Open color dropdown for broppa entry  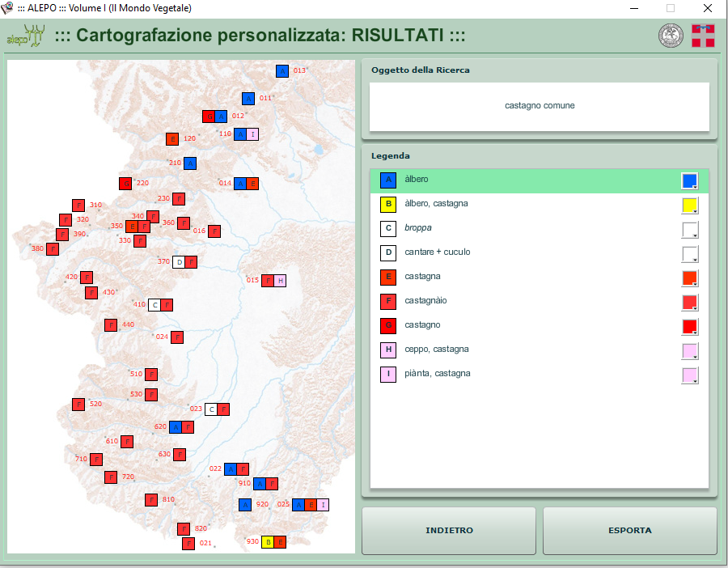click(x=690, y=230)
